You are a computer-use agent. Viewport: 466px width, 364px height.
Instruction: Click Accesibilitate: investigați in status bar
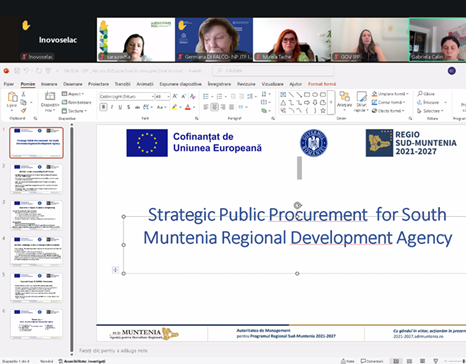point(82,361)
